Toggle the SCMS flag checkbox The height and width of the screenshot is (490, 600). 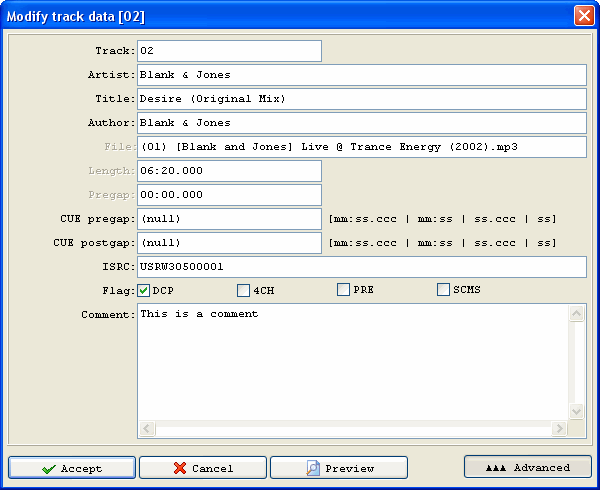pos(444,290)
